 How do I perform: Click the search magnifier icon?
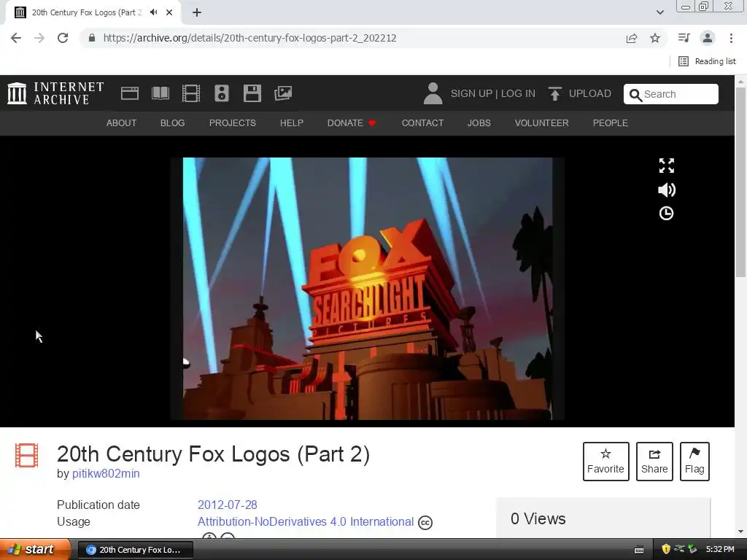click(x=635, y=95)
